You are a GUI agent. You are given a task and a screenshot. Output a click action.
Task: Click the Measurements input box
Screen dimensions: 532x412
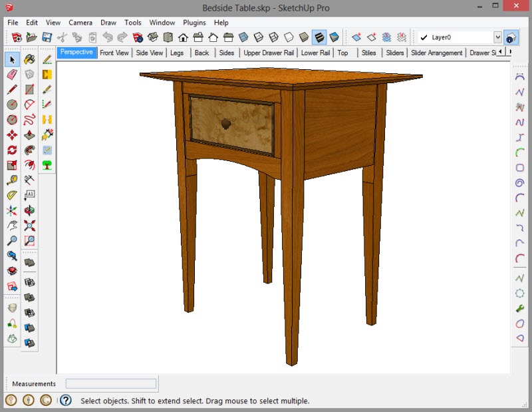coord(111,383)
